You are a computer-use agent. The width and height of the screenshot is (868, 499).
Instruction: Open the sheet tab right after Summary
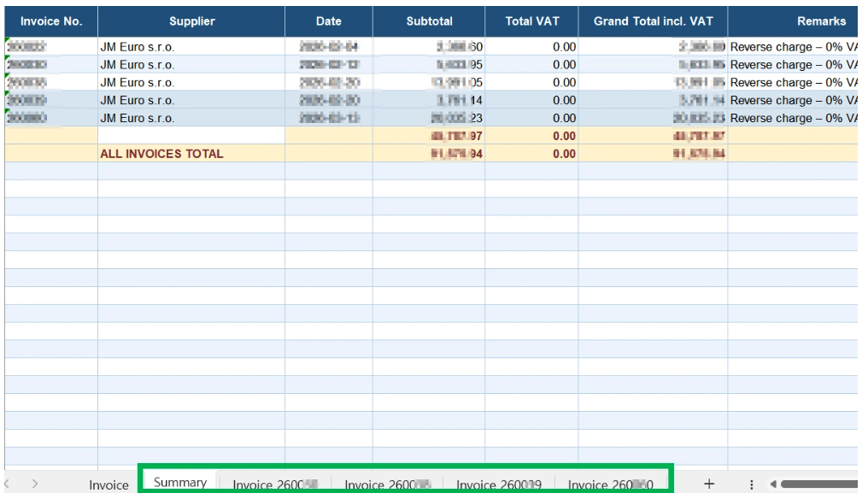click(x=274, y=485)
